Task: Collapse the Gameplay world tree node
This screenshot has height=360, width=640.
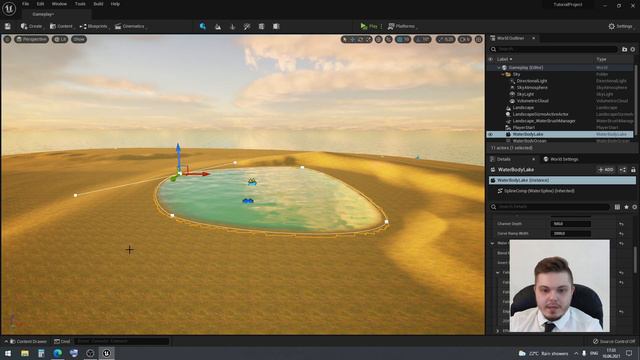Action: point(499,68)
